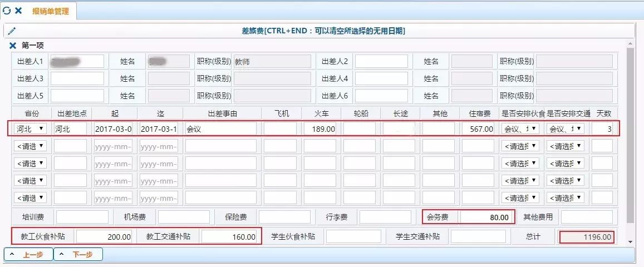
Task: Click the refresh icon in tab bar
Action: [x=7, y=11]
